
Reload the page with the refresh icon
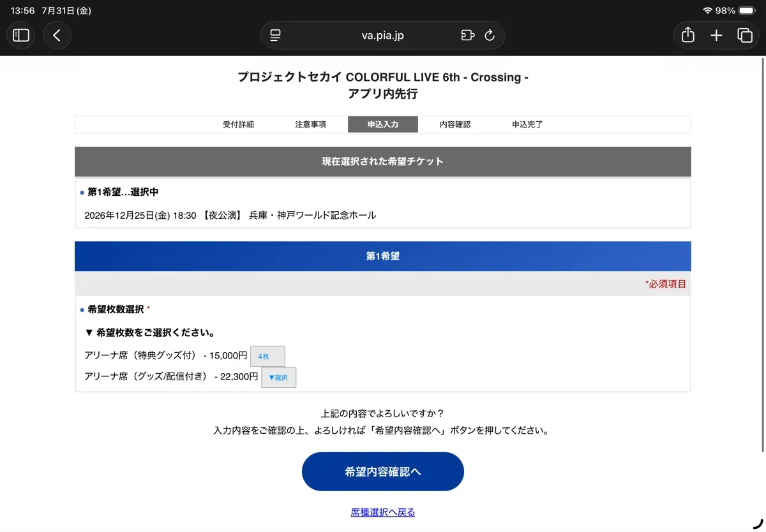click(x=490, y=35)
